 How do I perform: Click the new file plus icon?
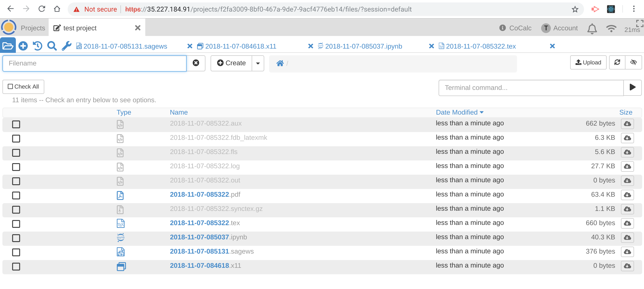[23, 46]
